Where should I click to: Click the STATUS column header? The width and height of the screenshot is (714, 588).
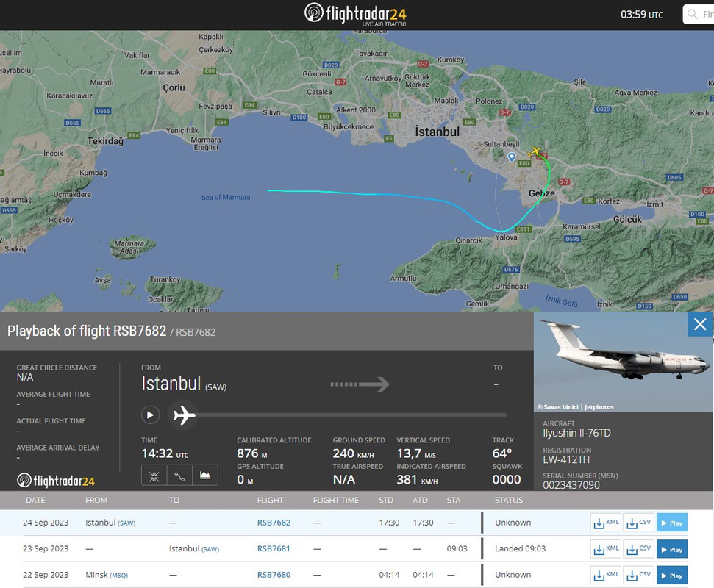pyautogui.click(x=509, y=500)
